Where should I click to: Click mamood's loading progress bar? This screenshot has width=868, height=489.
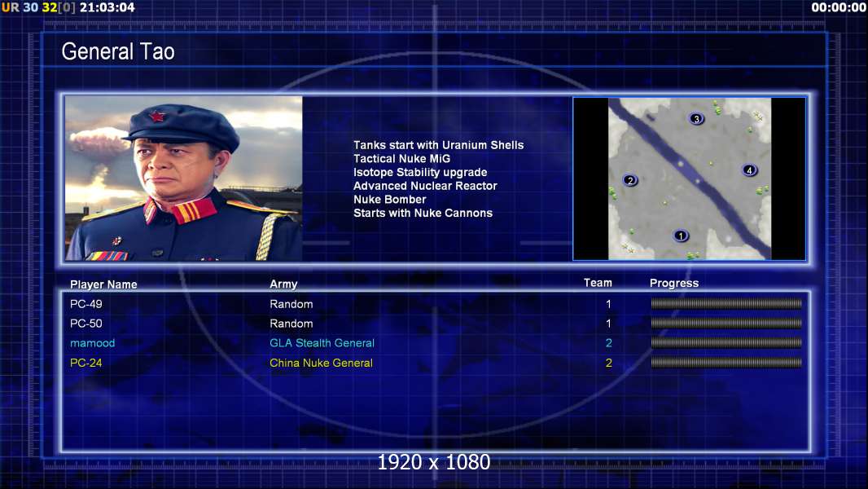pos(726,343)
